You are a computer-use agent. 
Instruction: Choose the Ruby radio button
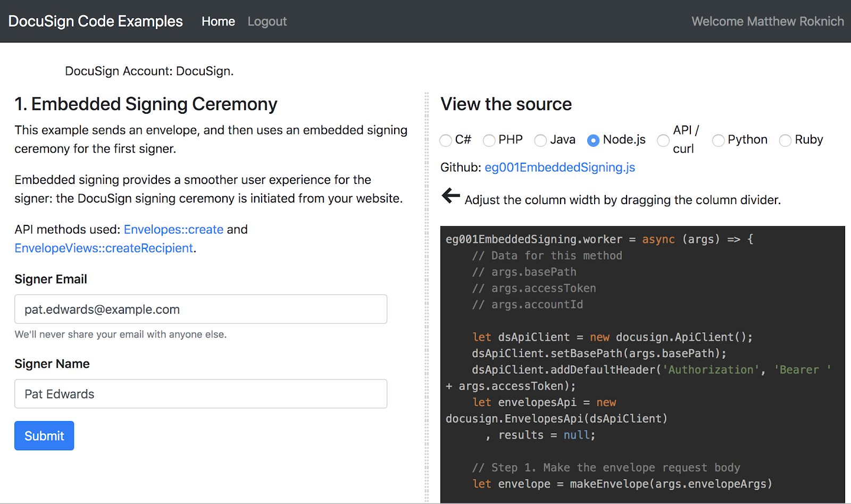pyautogui.click(x=785, y=140)
